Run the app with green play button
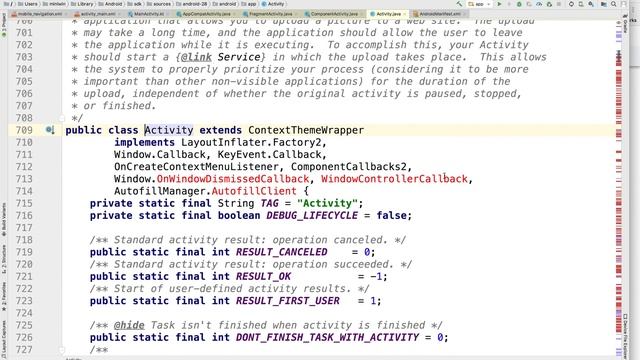Screen dimensions: 640x360 [x=499, y=4]
